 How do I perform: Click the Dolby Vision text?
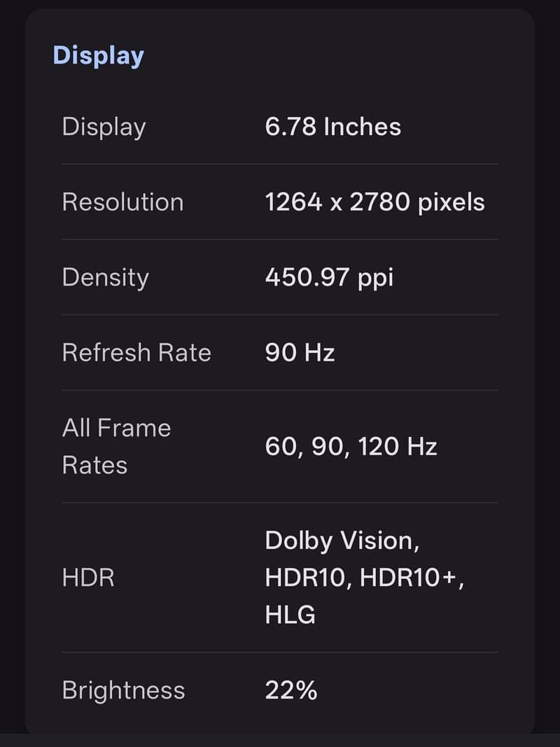[x=342, y=541]
